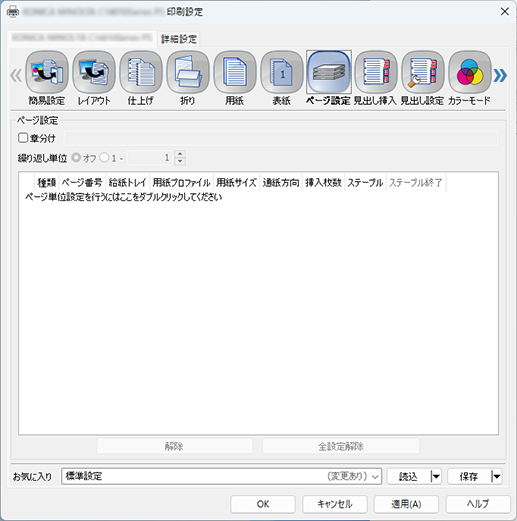Image resolution: width=517 pixels, height=521 pixels.
Task: Click the ページ番号 column header
Action: [x=82, y=182]
